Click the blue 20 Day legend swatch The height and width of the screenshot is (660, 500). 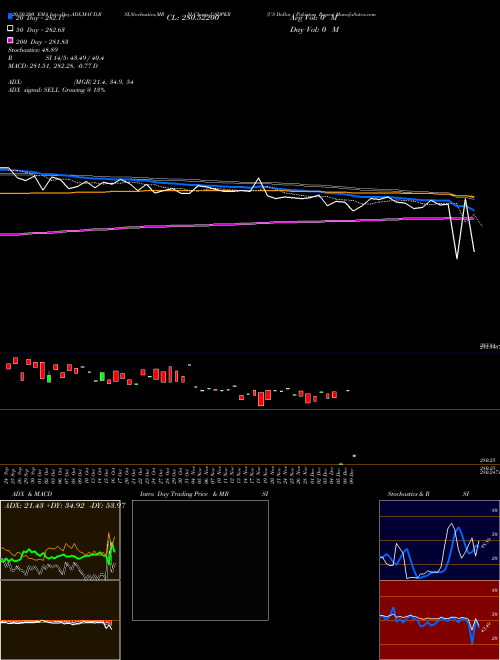tap(10, 16)
